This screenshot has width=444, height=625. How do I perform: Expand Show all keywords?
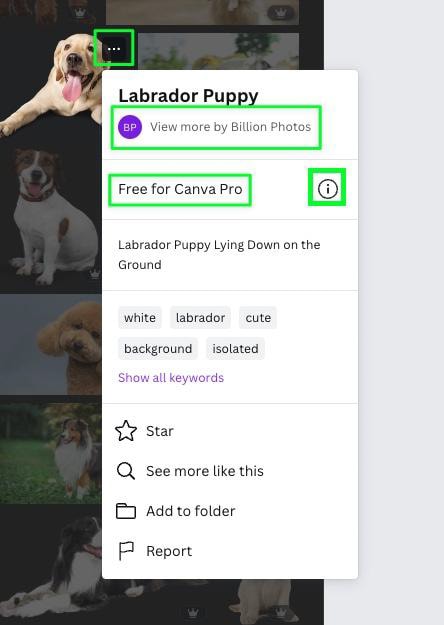[x=171, y=377]
